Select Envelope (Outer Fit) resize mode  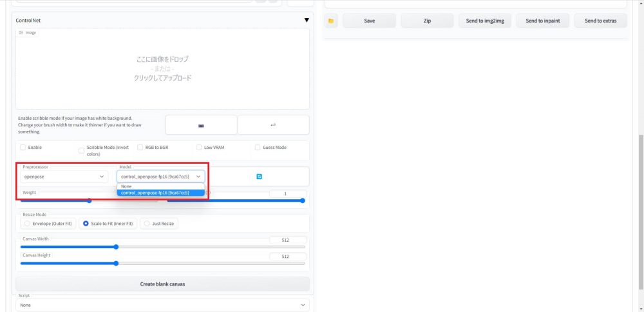point(47,224)
